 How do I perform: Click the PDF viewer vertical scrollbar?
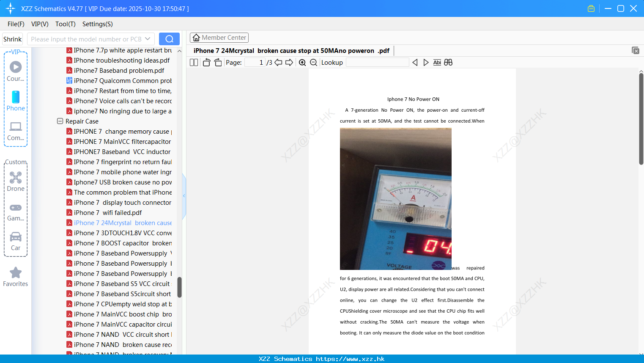click(641, 119)
